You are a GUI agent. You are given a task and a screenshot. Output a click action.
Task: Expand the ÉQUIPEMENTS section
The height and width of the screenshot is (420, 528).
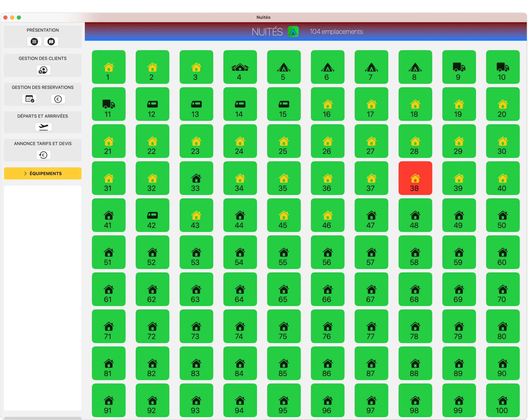(x=43, y=173)
